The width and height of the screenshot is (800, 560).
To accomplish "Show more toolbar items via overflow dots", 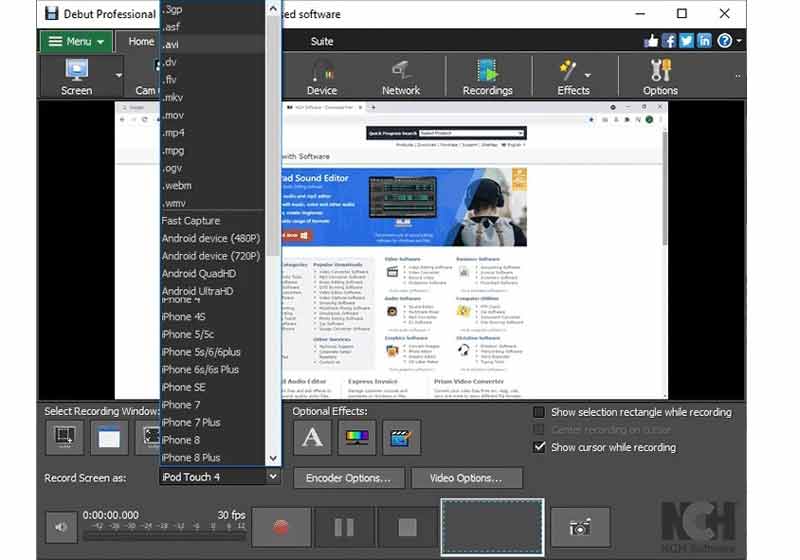I will point(738,77).
